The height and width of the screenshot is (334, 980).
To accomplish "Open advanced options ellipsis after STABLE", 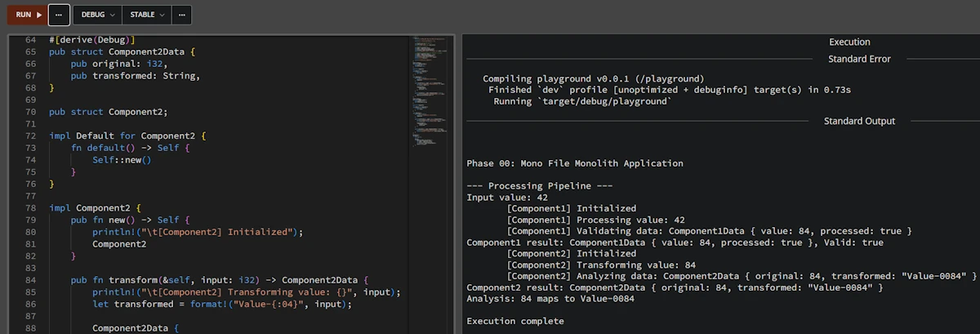I will coord(182,15).
